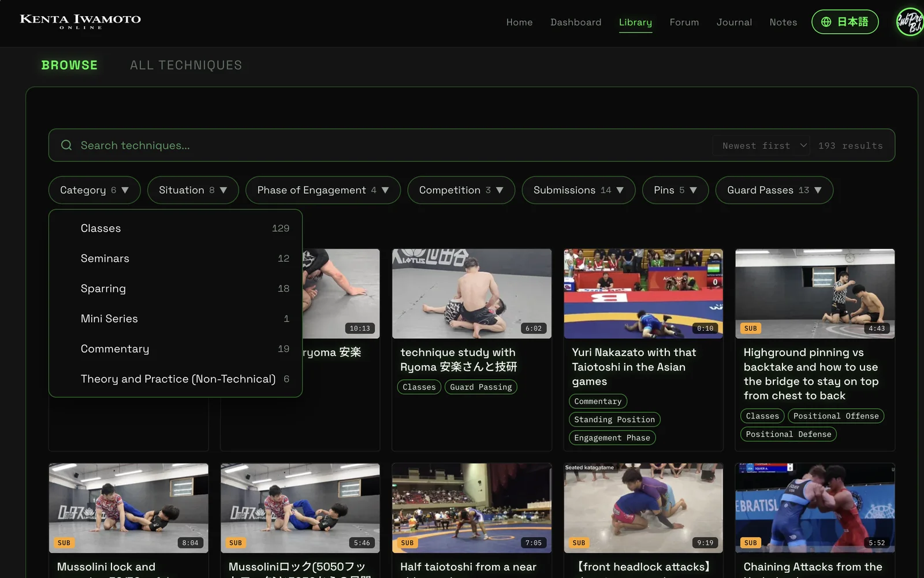Click SUB badge on front headlock attacks video
The width and height of the screenshot is (924, 578).
coord(579,543)
